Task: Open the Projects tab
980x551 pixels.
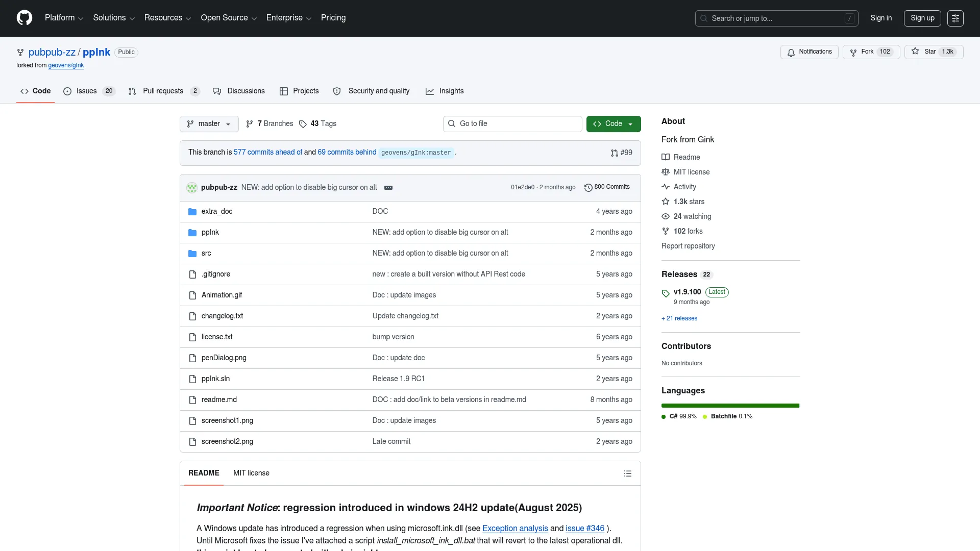Action: click(x=299, y=91)
